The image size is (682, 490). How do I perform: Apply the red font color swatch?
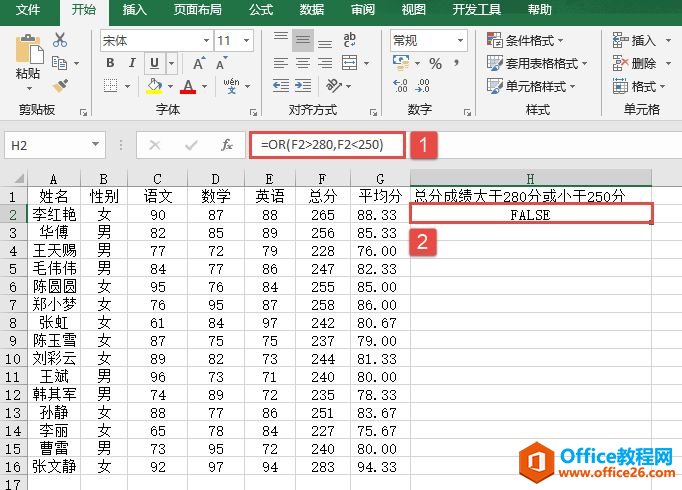[188, 87]
